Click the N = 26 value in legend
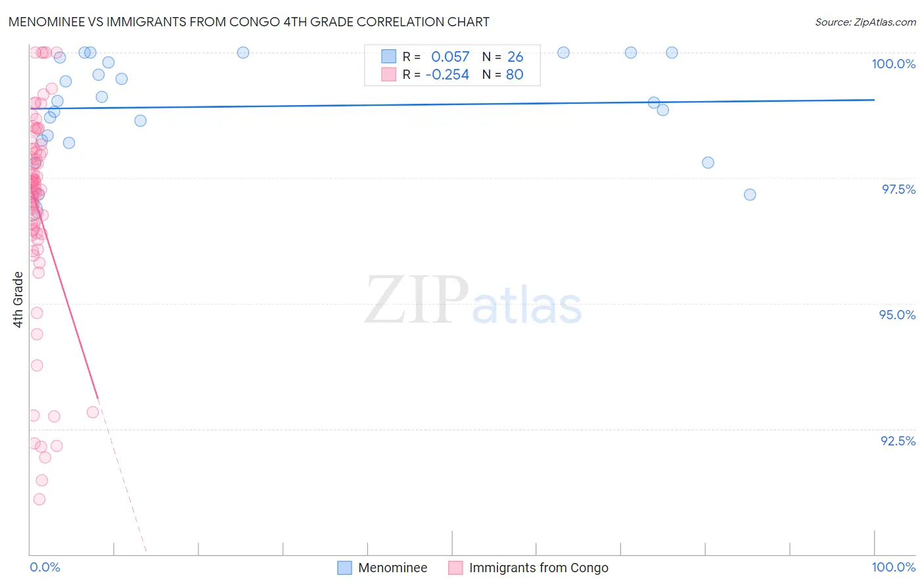Viewport: 924px width, 586px height. pos(503,56)
